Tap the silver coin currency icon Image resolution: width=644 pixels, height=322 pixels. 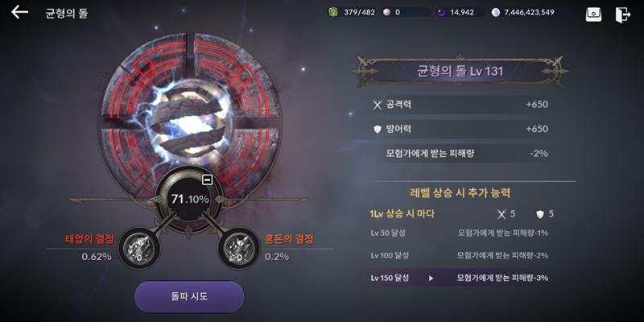coord(496,12)
